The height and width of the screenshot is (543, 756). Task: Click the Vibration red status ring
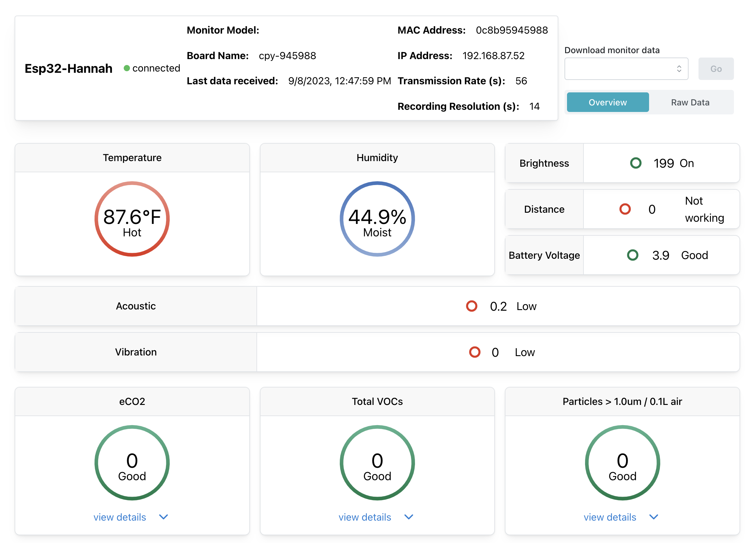tap(475, 352)
